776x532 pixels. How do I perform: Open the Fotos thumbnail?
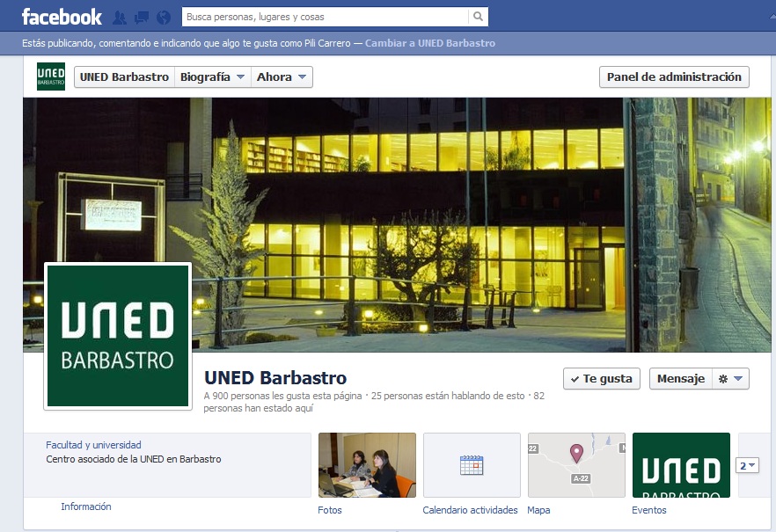click(x=367, y=465)
